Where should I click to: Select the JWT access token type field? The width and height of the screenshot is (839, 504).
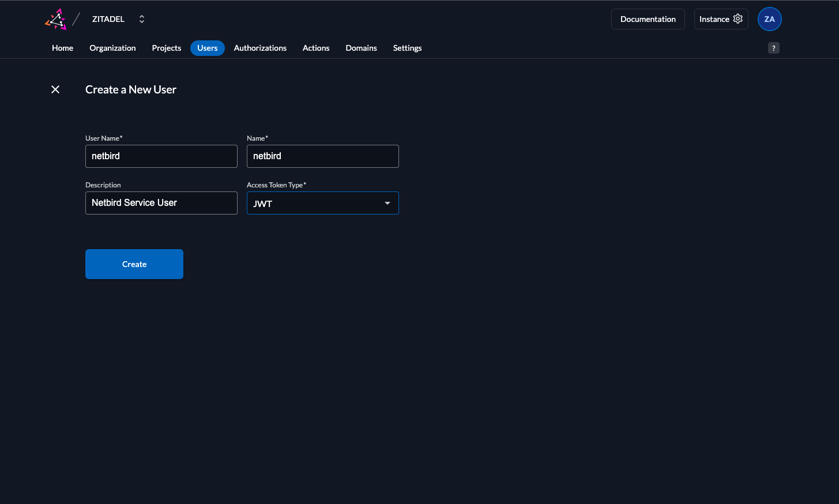314,203
